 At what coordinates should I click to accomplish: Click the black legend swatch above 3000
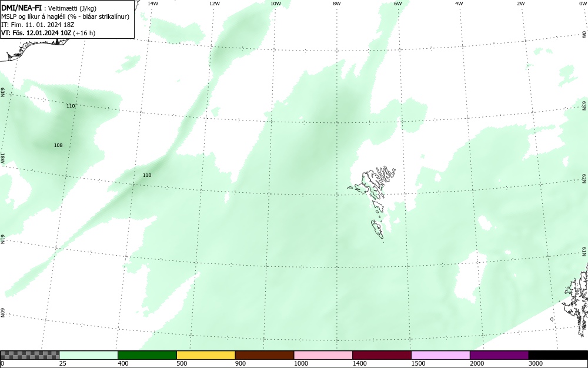tap(558, 355)
